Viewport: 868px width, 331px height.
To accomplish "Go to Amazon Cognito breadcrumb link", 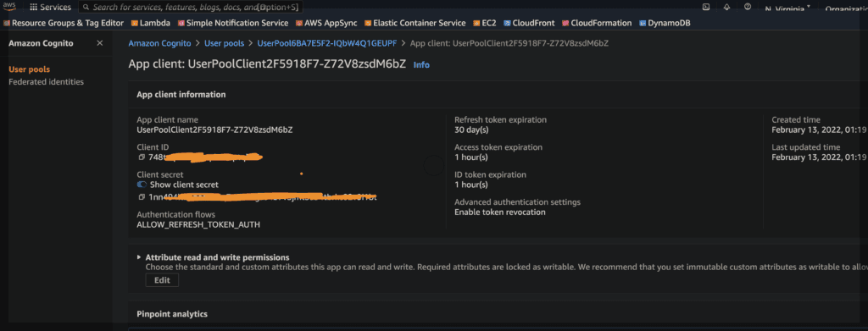I will click(x=159, y=43).
